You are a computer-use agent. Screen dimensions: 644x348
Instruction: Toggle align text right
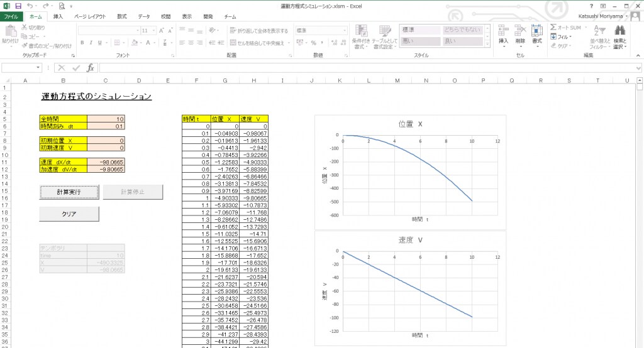199,43
